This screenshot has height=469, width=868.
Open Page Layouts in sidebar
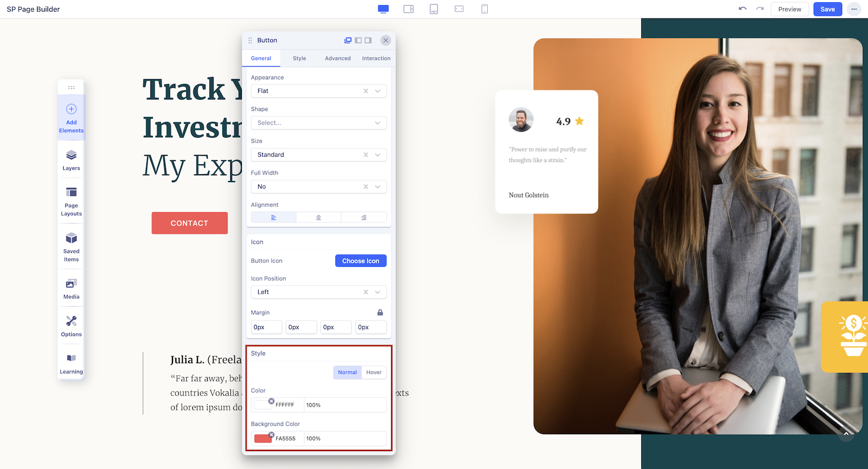tap(71, 201)
